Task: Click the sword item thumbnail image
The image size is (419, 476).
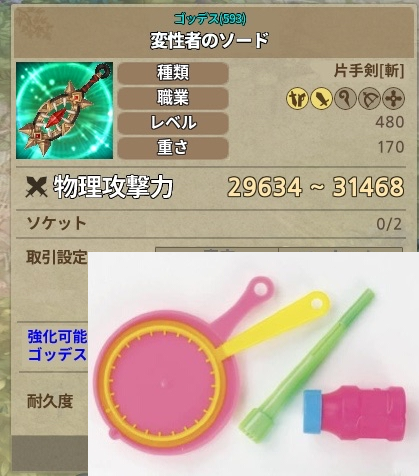Action: [x=64, y=110]
